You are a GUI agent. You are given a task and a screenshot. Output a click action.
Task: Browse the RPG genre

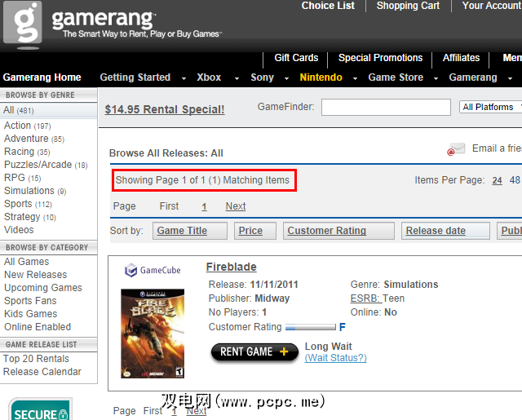tap(22, 178)
